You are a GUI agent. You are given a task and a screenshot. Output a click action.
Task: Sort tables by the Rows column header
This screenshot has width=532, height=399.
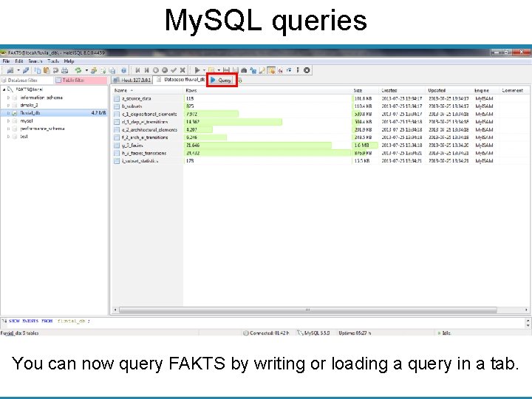267,90
